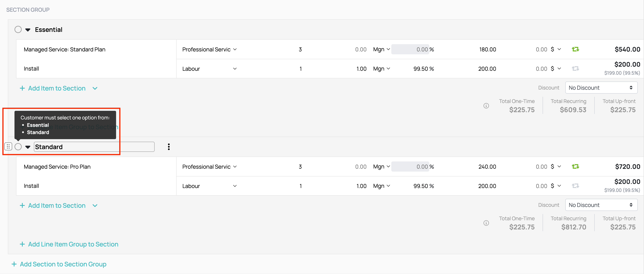
Task: Edit the Standard section name field
Action: pyautogui.click(x=94, y=147)
